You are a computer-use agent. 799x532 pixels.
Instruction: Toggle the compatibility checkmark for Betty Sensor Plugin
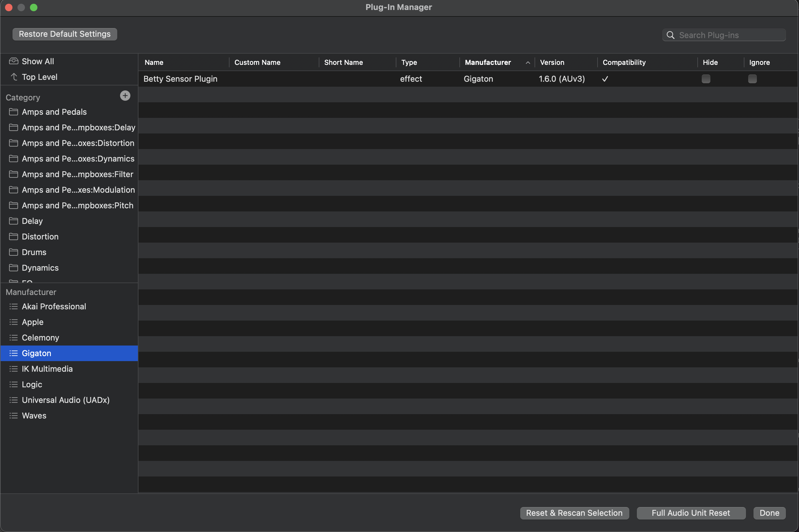pos(605,79)
